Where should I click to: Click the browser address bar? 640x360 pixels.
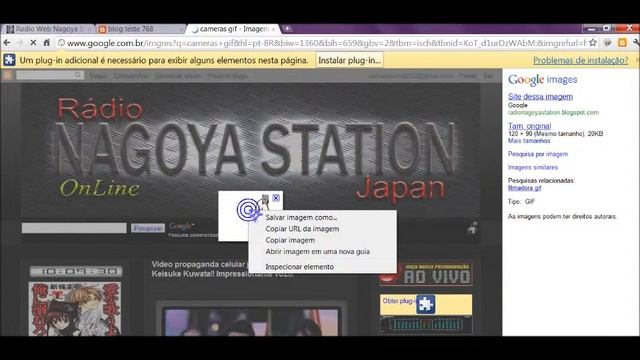(x=322, y=42)
